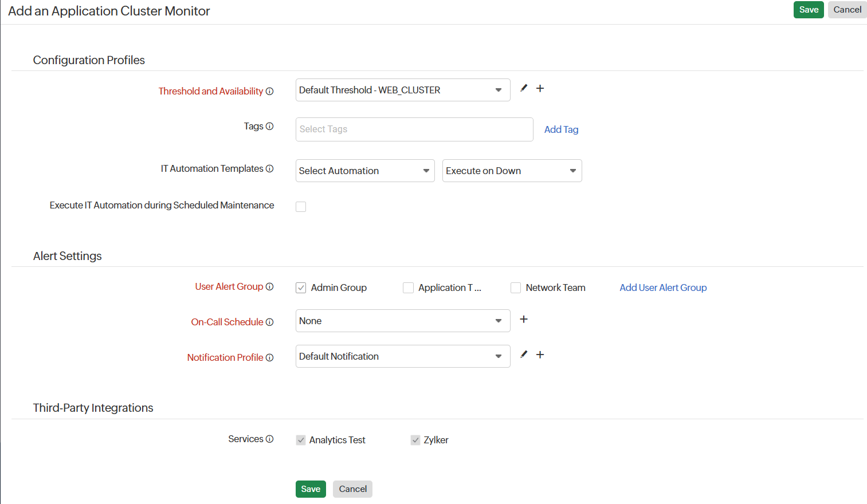The height and width of the screenshot is (504, 867).
Task: Open the Default Notification profile dropdown
Action: pyautogui.click(x=402, y=356)
